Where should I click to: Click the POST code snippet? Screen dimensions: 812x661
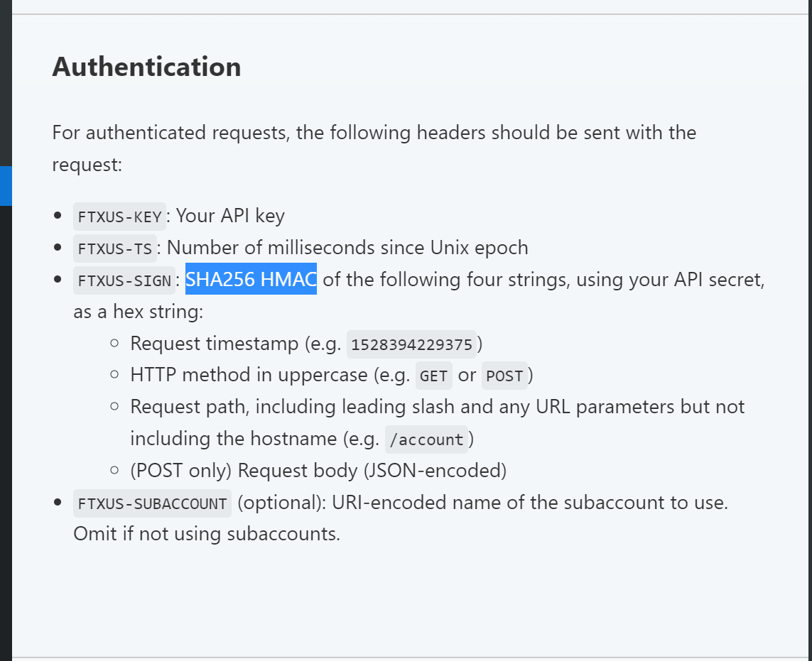tap(504, 376)
